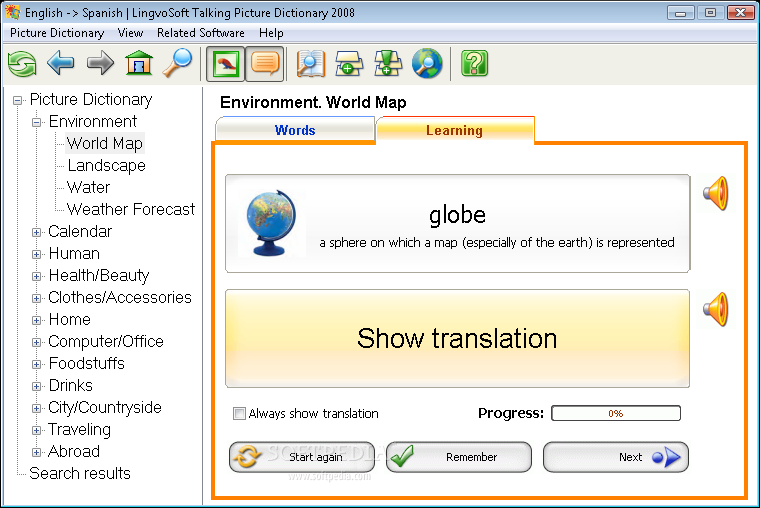The image size is (760, 508).
Task: Click the Start again button
Action: pos(301,457)
